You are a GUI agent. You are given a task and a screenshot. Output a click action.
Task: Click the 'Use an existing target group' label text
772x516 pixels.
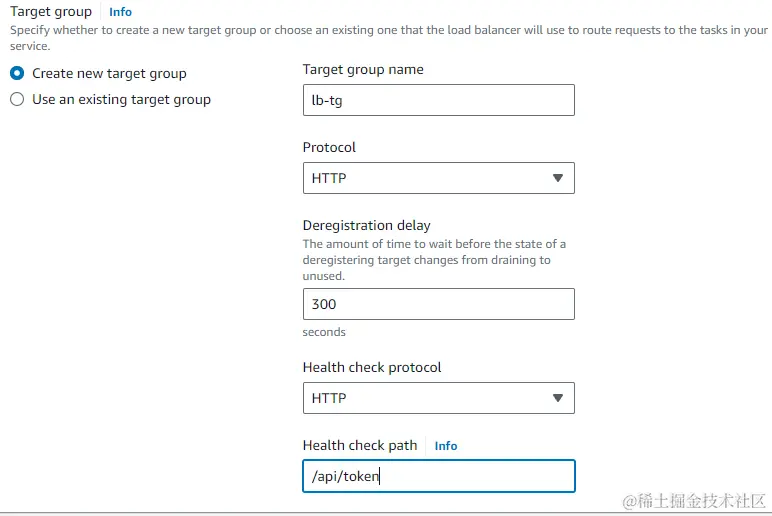(122, 99)
